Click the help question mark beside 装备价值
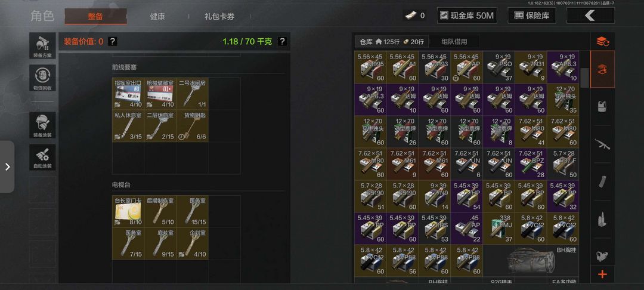This screenshot has width=644, height=290. click(x=113, y=42)
